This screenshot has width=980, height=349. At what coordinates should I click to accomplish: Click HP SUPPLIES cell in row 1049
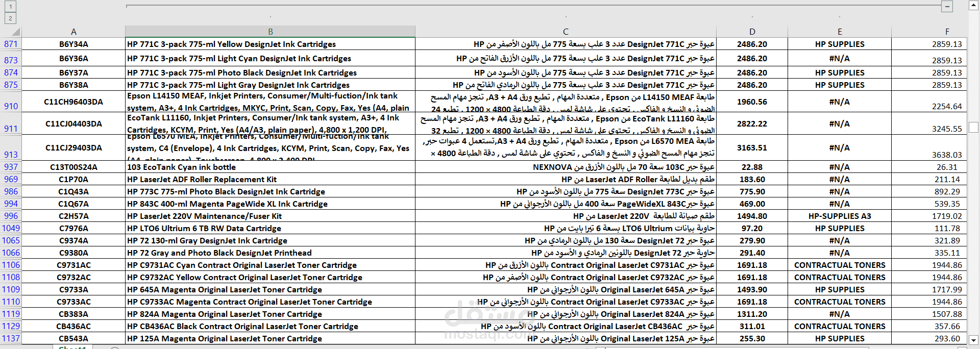pos(840,228)
